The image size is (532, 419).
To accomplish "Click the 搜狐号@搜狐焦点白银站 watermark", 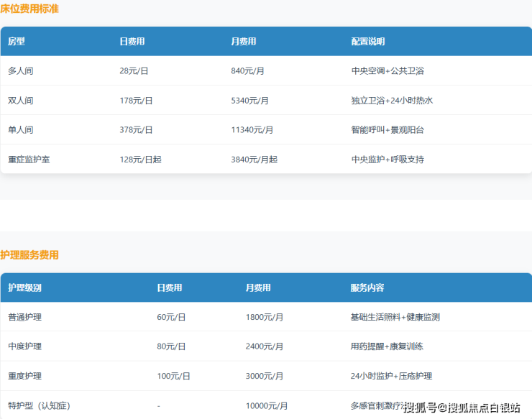I will point(462,408).
